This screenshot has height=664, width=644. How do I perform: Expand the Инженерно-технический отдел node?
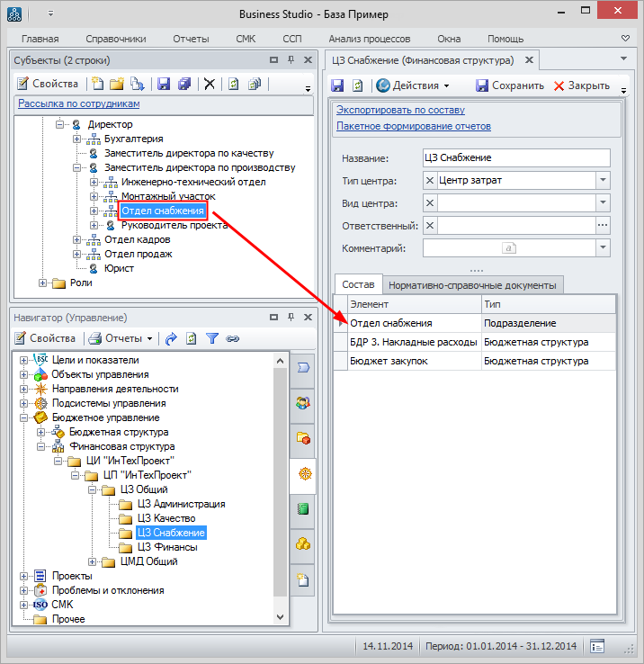(x=94, y=182)
